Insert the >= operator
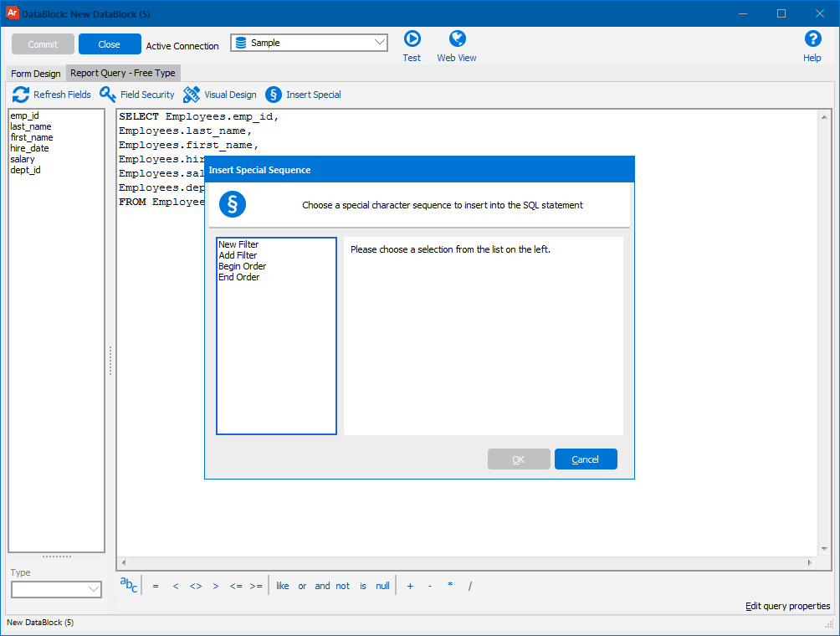Image resolution: width=840 pixels, height=636 pixels. point(256,586)
